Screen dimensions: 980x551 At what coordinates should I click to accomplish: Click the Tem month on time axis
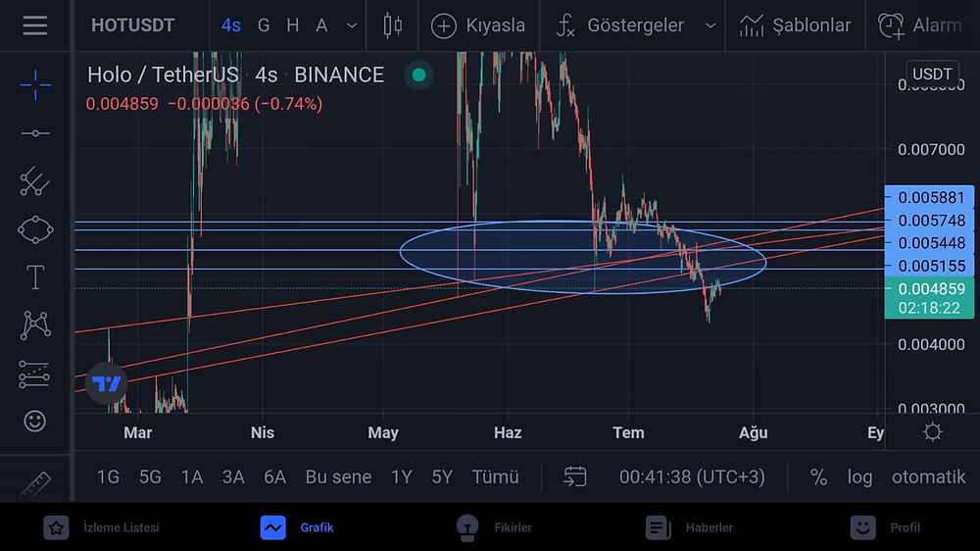point(628,432)
